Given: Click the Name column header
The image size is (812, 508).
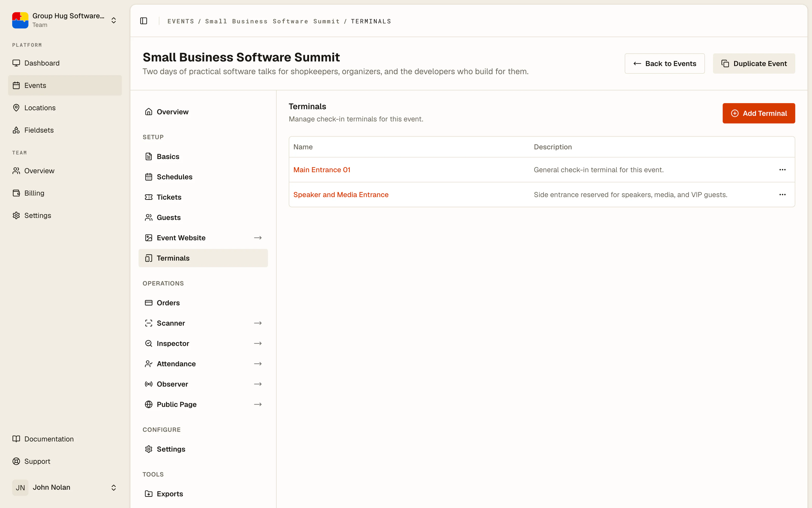Looking at the screenshot, I should (303, 147).
